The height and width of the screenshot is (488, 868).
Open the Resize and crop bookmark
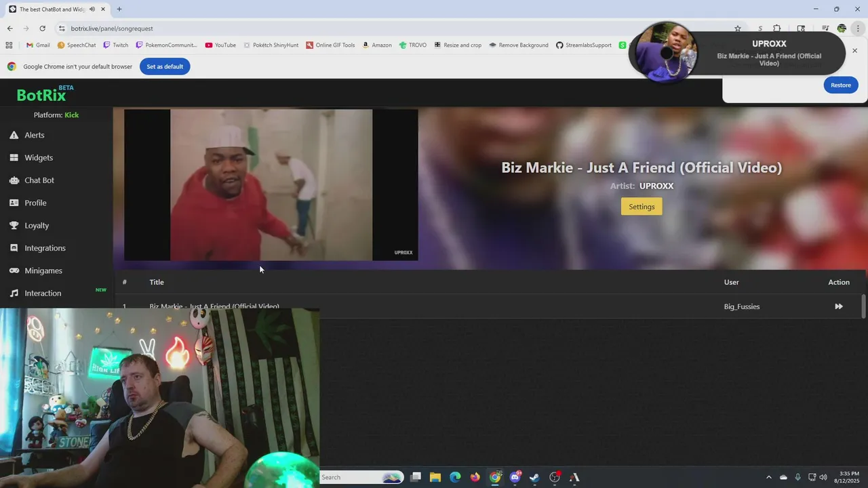pyautogui.click(x=458, y=45)
